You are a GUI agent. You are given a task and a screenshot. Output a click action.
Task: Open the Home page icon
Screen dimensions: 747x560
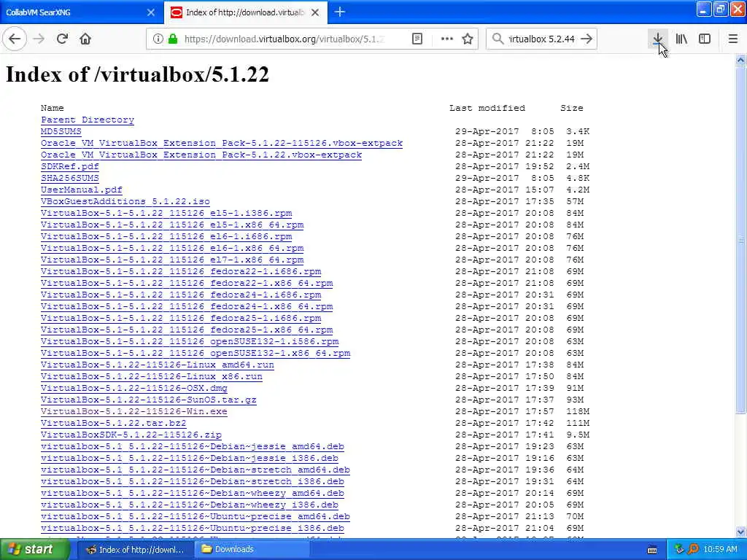tap(85, 39)
